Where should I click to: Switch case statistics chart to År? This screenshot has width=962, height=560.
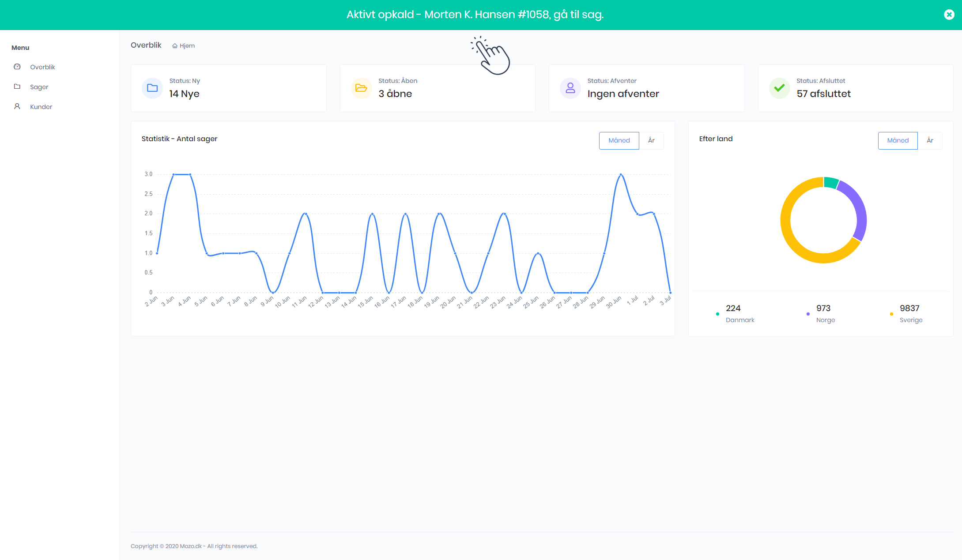[x=651, y=140]
